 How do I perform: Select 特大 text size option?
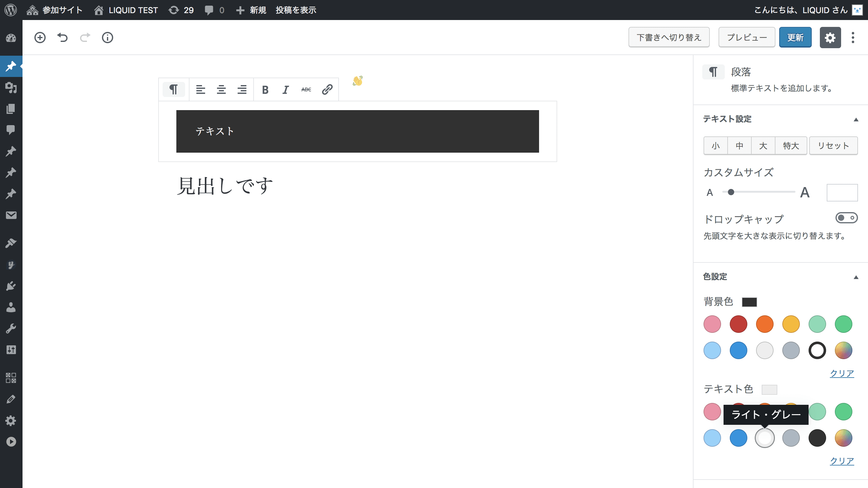(x=790, y=145)
